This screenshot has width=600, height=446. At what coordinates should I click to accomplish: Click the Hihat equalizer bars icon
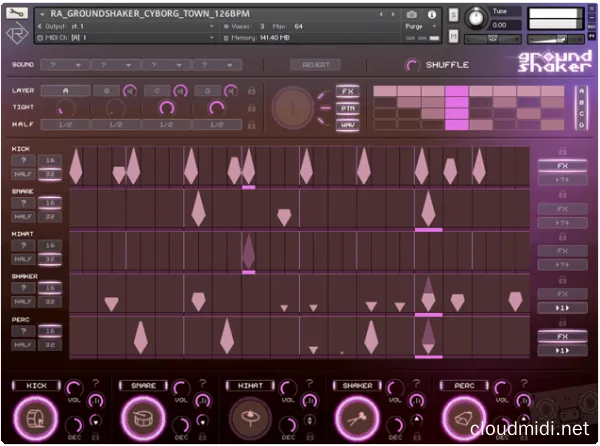(310, 401)
